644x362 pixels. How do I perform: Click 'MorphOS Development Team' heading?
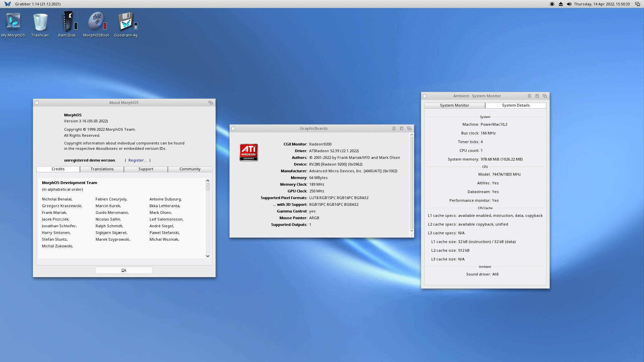pyautogui.click(x=69, y=183)
